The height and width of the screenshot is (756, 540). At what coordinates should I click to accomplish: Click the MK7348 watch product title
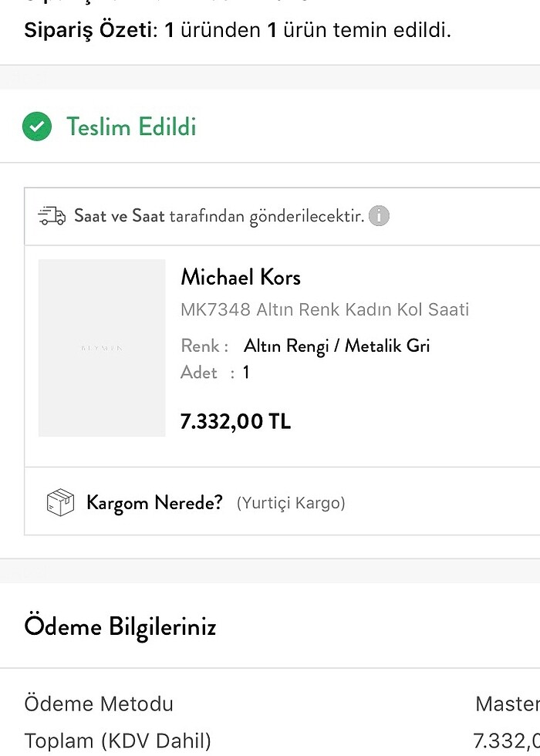pos(326,309)
